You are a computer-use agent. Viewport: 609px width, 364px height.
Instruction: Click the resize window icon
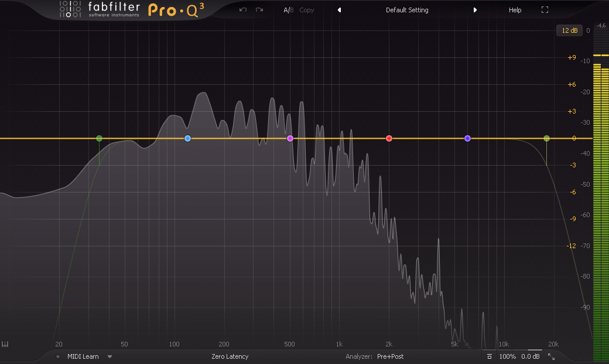[551, 356]
